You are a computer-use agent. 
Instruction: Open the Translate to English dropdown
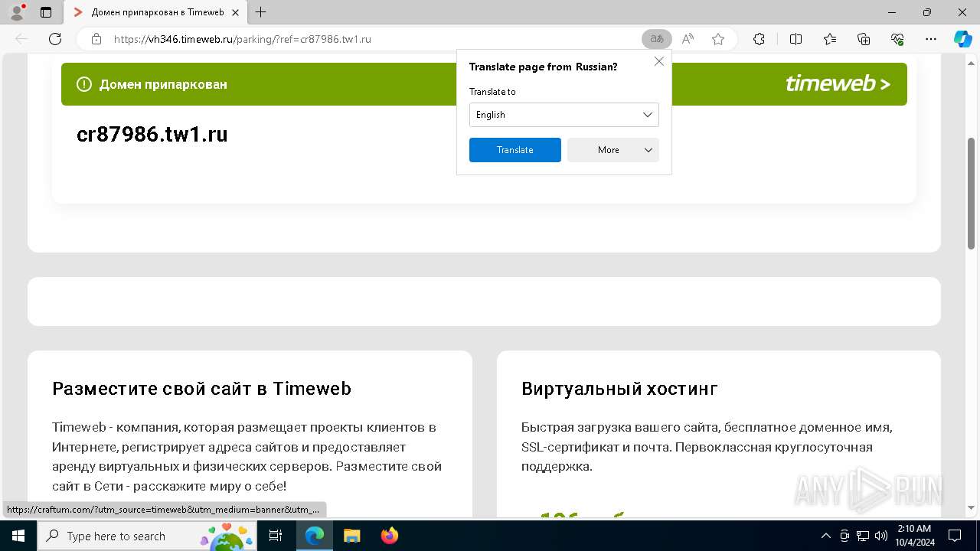564,115
